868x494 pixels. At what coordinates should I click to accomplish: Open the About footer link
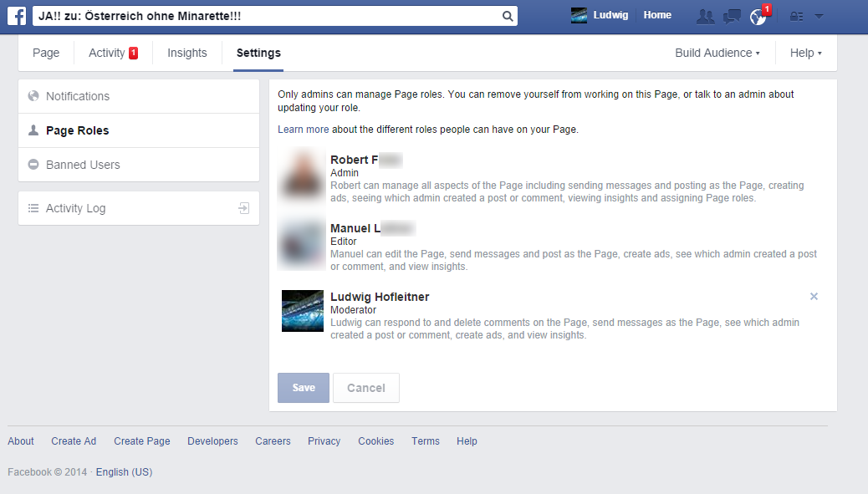click(x=20, y=441)
